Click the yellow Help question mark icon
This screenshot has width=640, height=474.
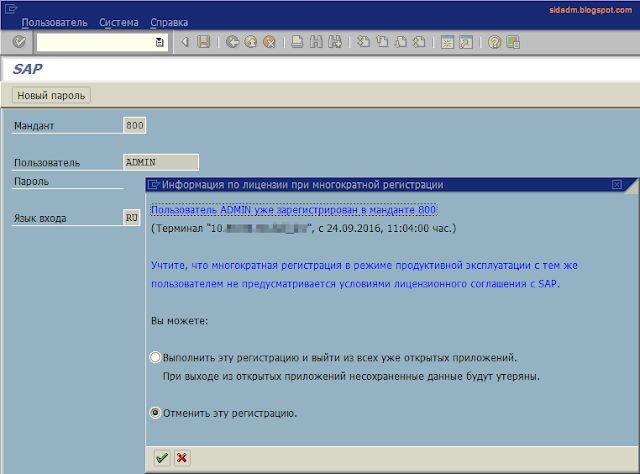point(494,42)
